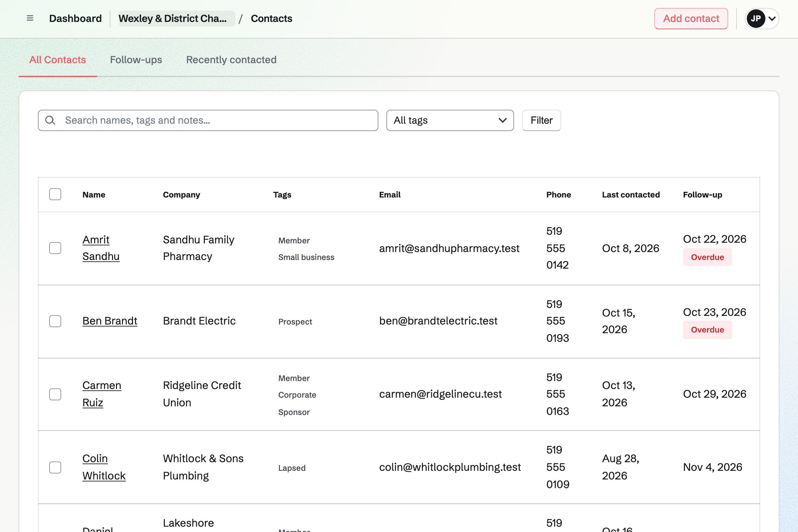Expand the account menu chevron
This screenshot has width=798, height=532.
772,19
